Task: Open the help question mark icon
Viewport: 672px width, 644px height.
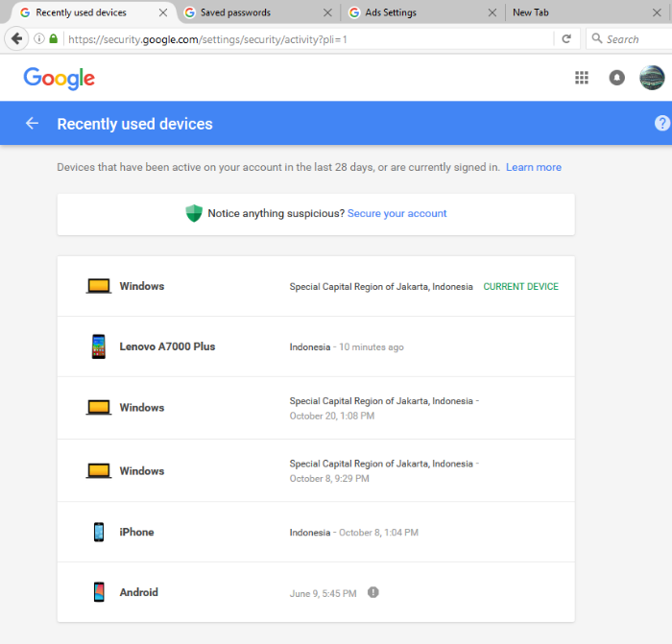Action: click(x=662, y=123)
